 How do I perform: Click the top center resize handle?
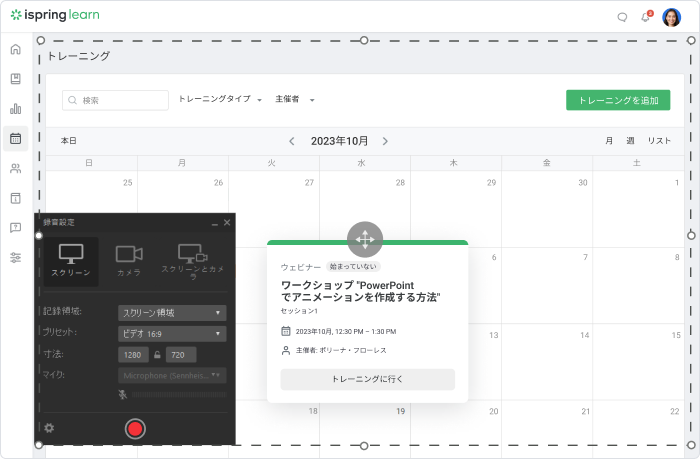click(x=364, y=41)
